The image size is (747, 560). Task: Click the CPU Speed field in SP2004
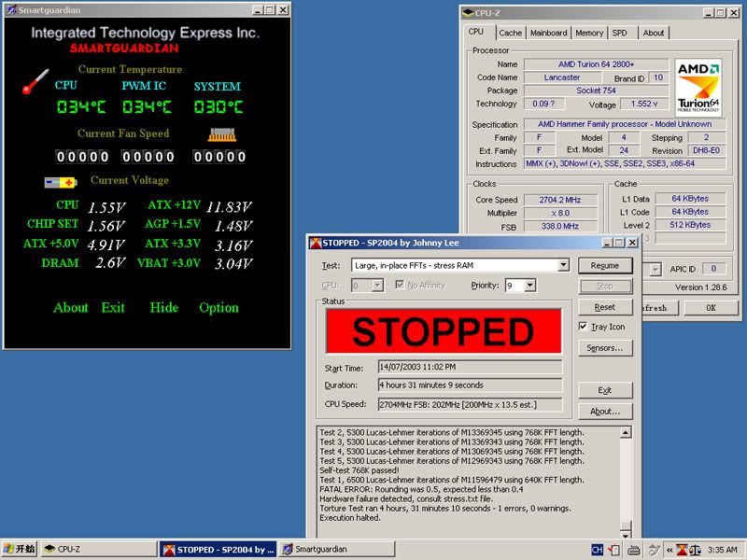[470, 404]
